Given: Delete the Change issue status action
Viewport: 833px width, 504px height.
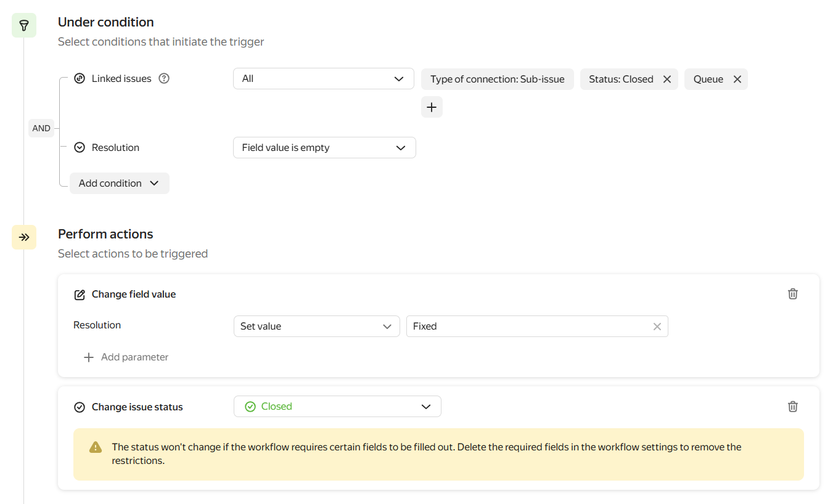Looking at the screenshot, I should pos(793,407).
